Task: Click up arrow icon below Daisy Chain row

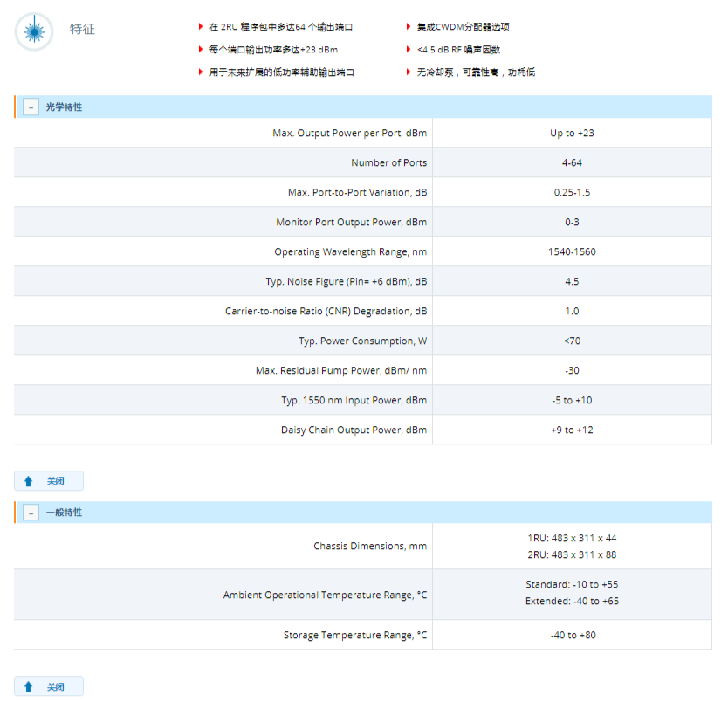Action: coord(29,481)
